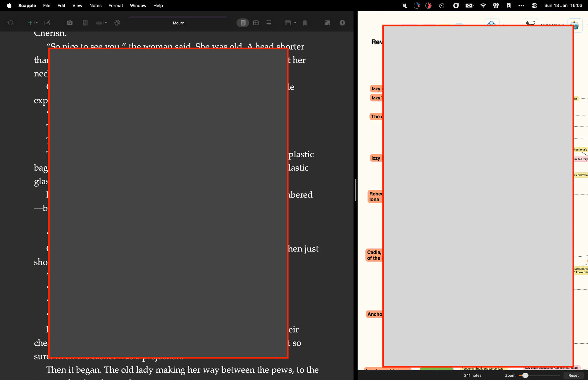Take a snapshot with the camera icon
The height and width of the screenshot is (380, 588).
point(70,23)
